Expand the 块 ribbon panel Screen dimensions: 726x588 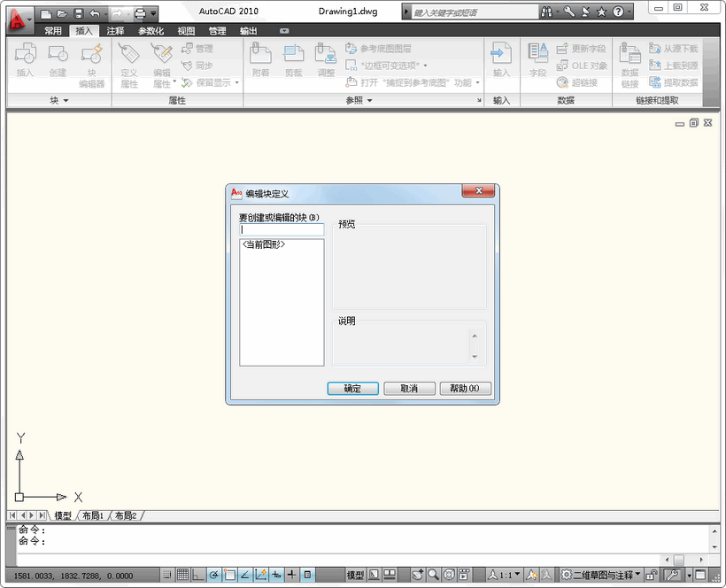pos(58,101)
